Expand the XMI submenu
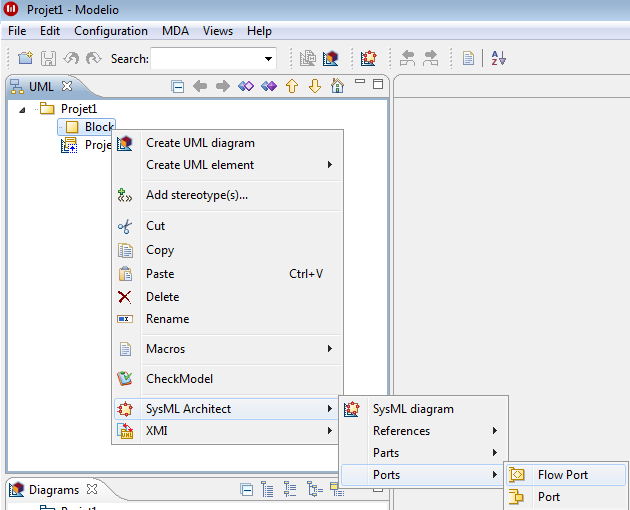The image size is (630, 510). [329, 431]
